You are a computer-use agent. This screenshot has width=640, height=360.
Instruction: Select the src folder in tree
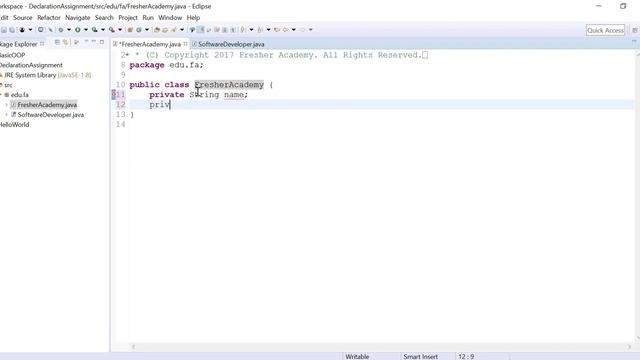(8, 85)
